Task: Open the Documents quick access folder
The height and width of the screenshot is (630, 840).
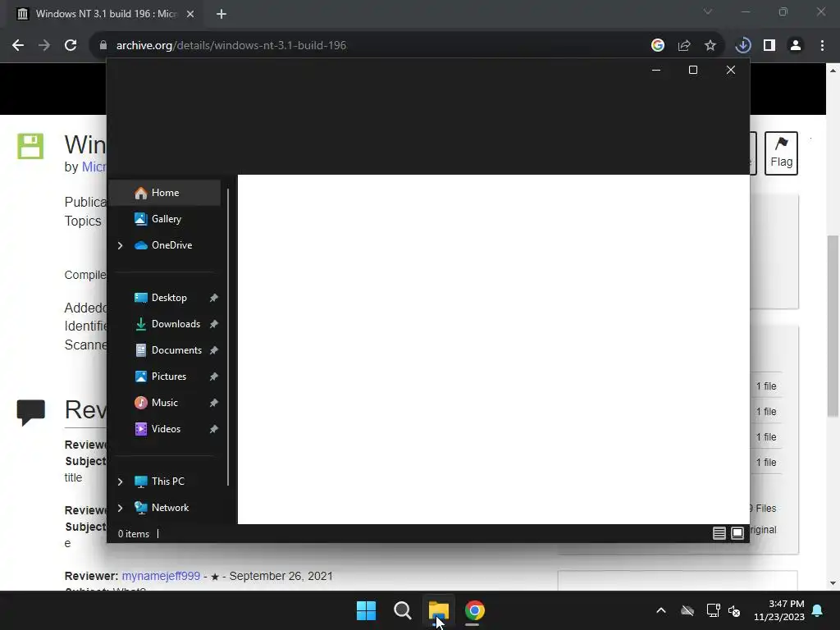Action: coord(168,350)
